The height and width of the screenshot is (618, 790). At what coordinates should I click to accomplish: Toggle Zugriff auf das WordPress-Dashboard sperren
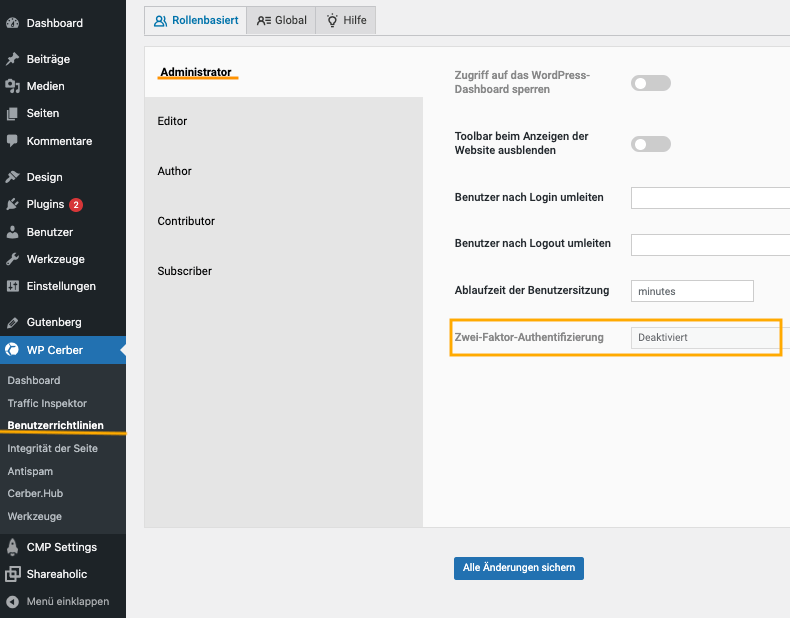click(x=650, y=83)
